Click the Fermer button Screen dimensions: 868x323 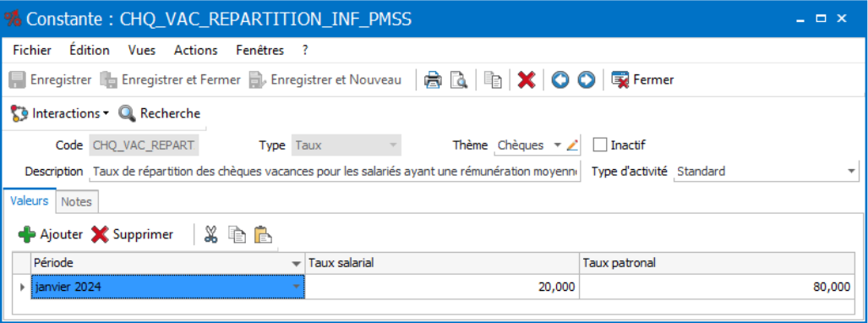click(642, 80)
